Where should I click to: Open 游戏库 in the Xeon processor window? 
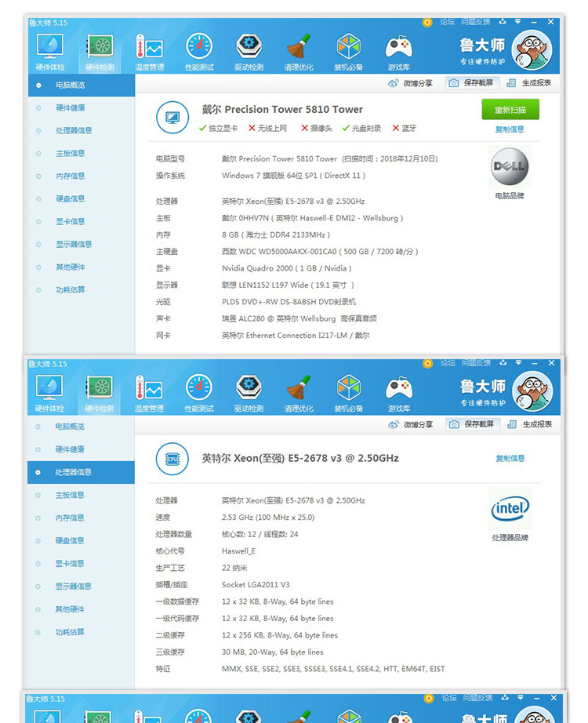[399, 394]
